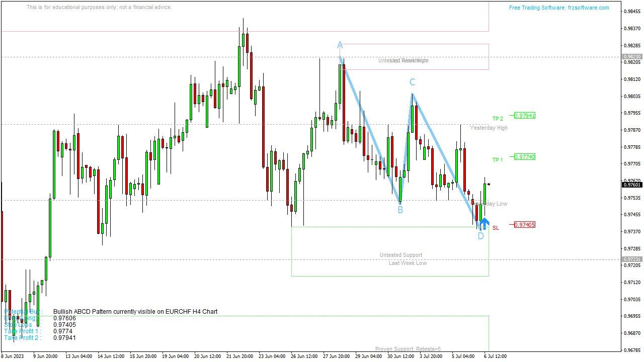Click the current price tag 0.97601
This screenshot has width=644, height=362.
point(632,185)
